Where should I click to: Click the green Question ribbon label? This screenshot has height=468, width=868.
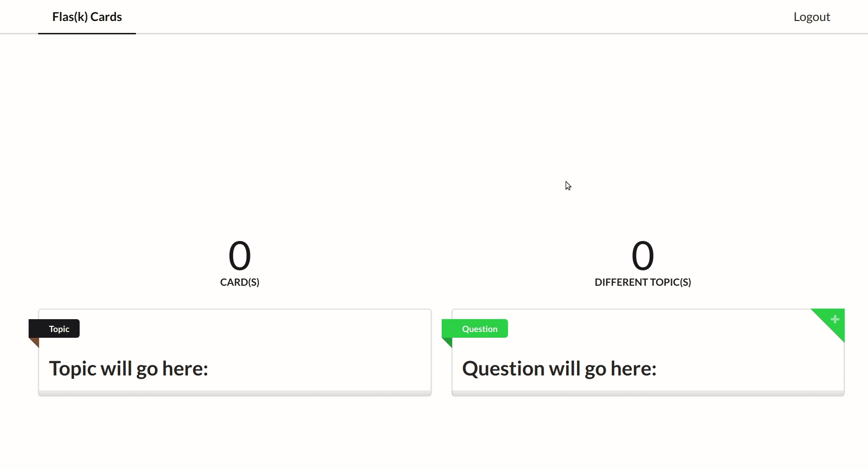pos(479,329)
